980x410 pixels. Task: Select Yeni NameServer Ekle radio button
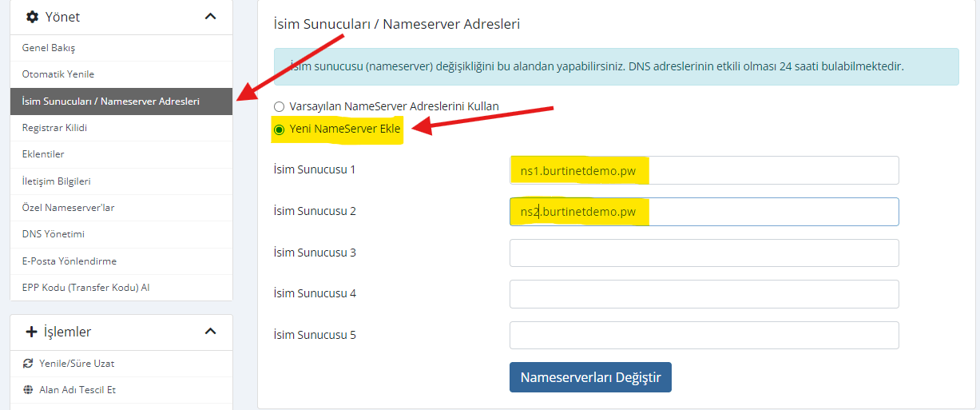tap(280, 129)
